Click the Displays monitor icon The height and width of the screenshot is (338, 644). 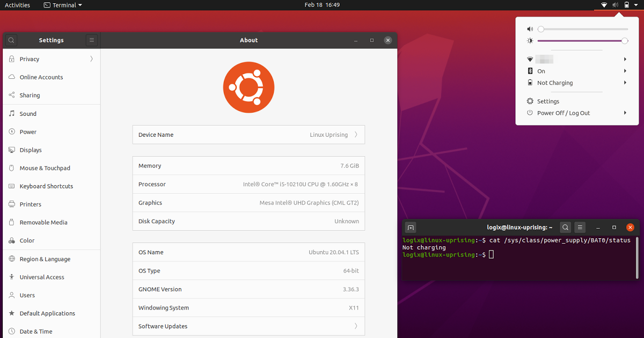click(x=12, y=150)
